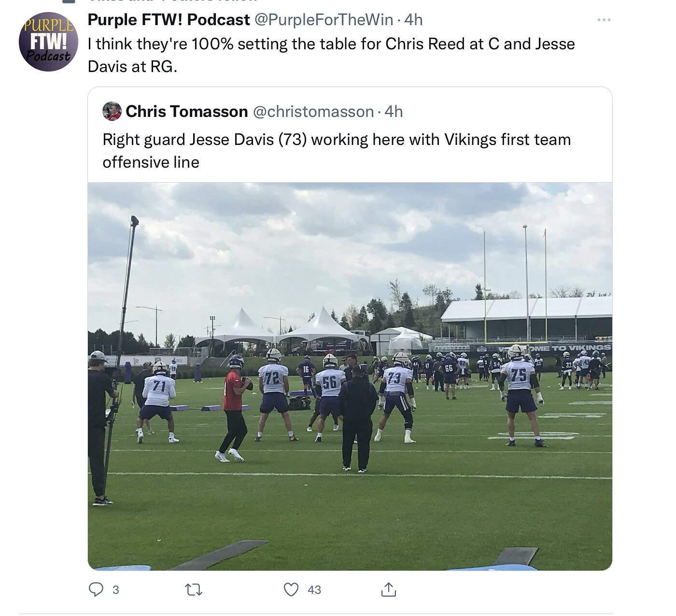Open the share upload icon
This screenshot has height=616, width=676.
[x=389, y=589]
